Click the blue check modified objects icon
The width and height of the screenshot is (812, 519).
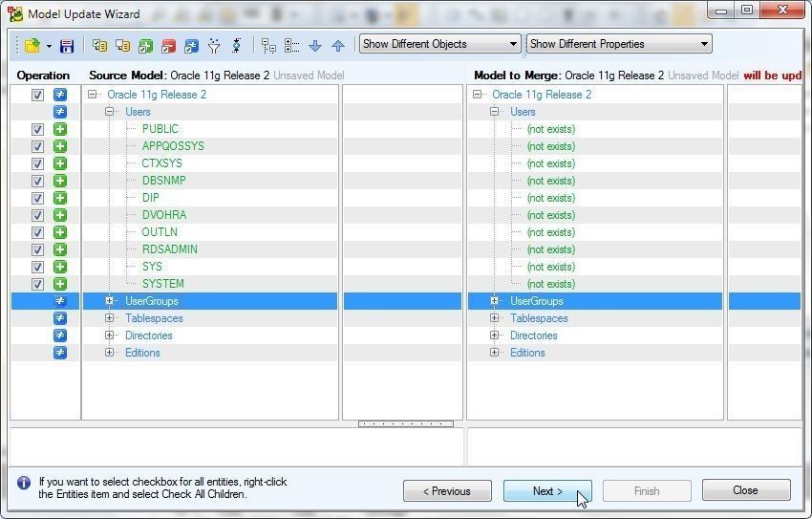coord(191,46)
